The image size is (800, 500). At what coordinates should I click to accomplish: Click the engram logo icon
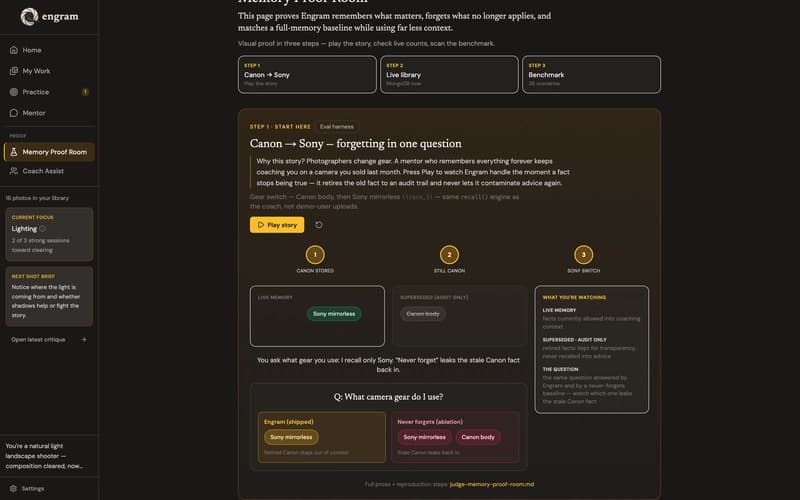click(29, 16)
